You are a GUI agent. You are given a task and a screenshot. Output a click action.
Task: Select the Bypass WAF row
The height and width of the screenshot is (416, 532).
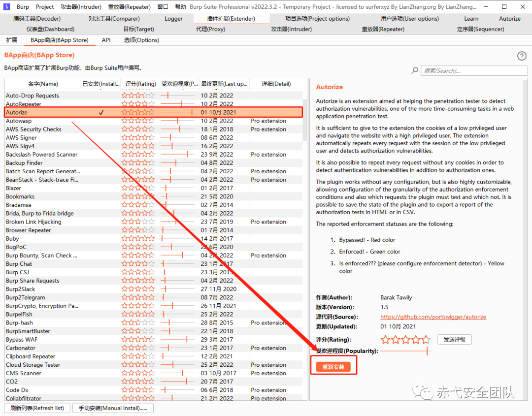(x=153, y=339)
